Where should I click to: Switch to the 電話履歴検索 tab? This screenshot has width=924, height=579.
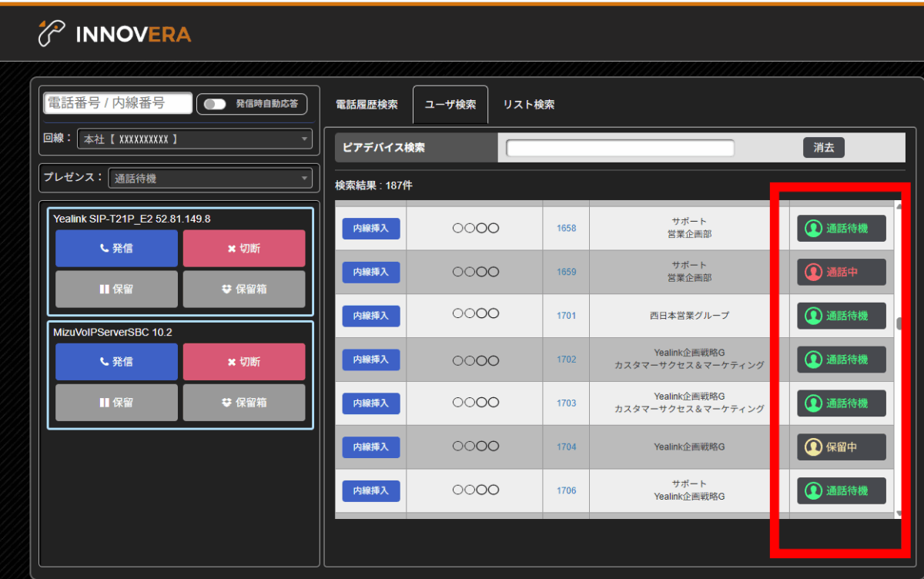tap(367, 105)
